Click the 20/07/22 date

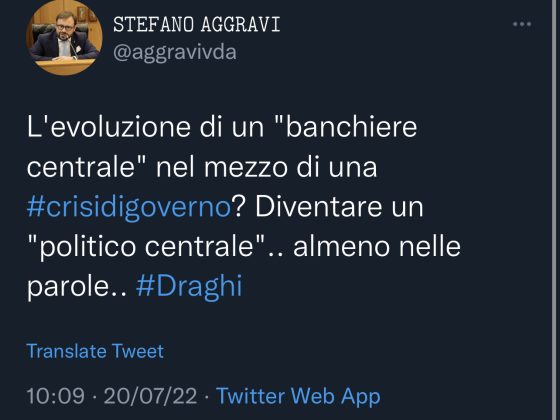(x=150, y=396)
